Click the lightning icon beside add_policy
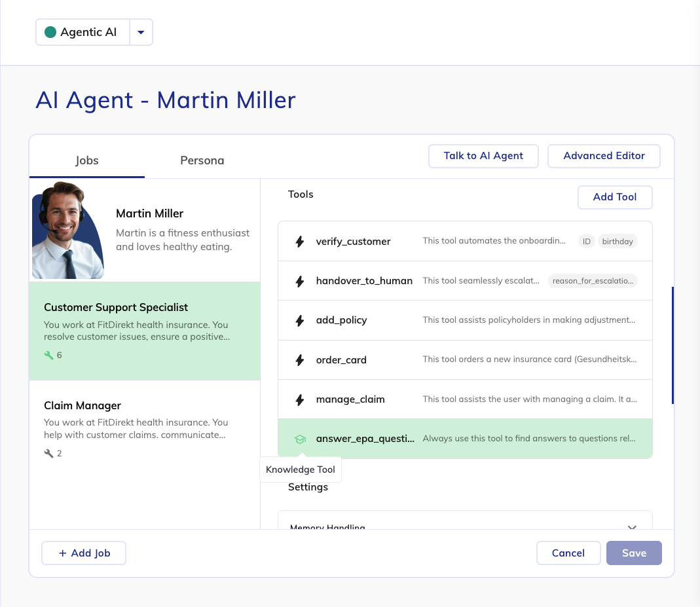 coord(300,320)
